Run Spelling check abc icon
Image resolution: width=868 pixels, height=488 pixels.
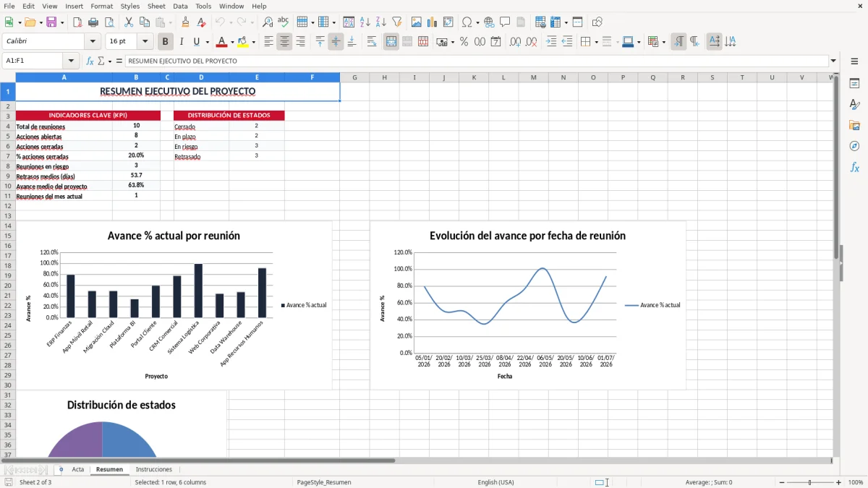[284, 22]
